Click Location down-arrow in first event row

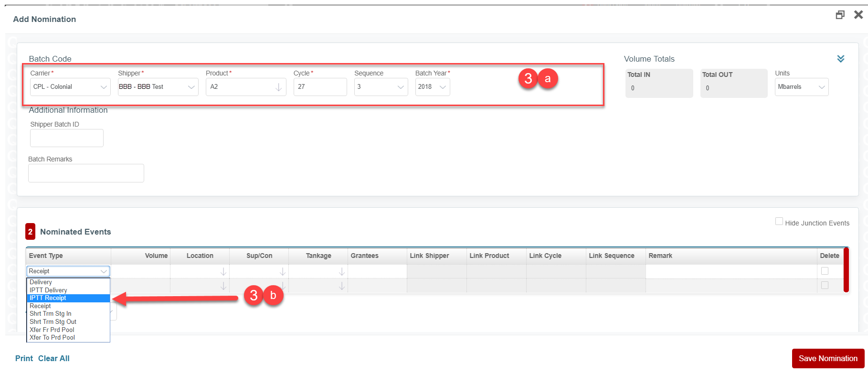point(223,271)
